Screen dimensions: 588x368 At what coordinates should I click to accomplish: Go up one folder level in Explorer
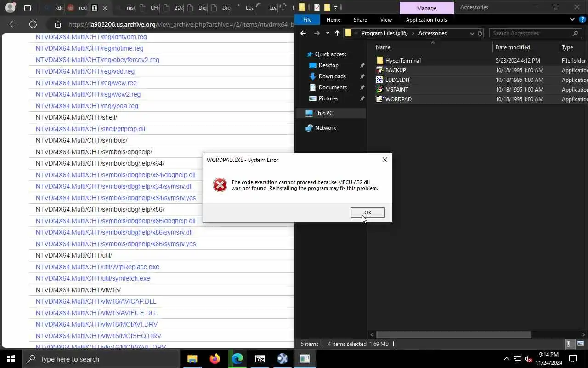tap(337, 33)
